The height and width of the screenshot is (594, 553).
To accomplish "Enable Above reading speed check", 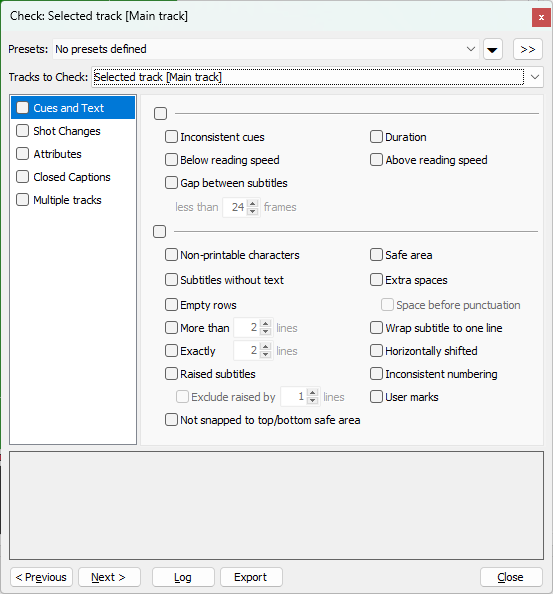I will pos(429,160).
